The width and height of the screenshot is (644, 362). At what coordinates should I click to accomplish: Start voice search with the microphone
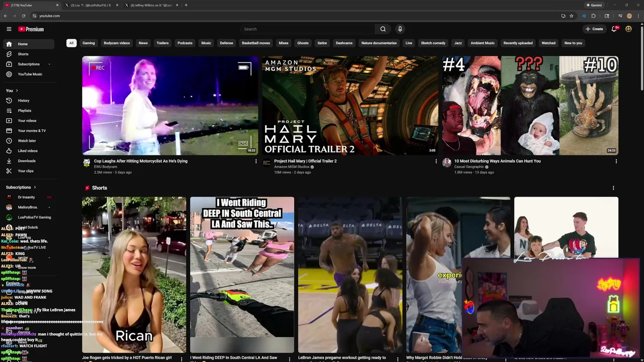pyautogui.click(x=400, y=29)
